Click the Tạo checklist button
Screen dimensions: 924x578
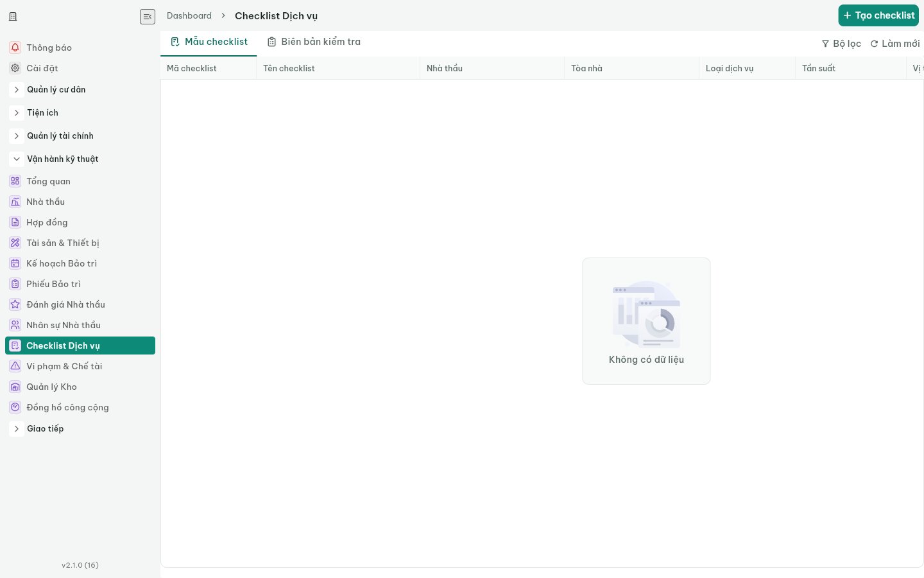point(878,15)
